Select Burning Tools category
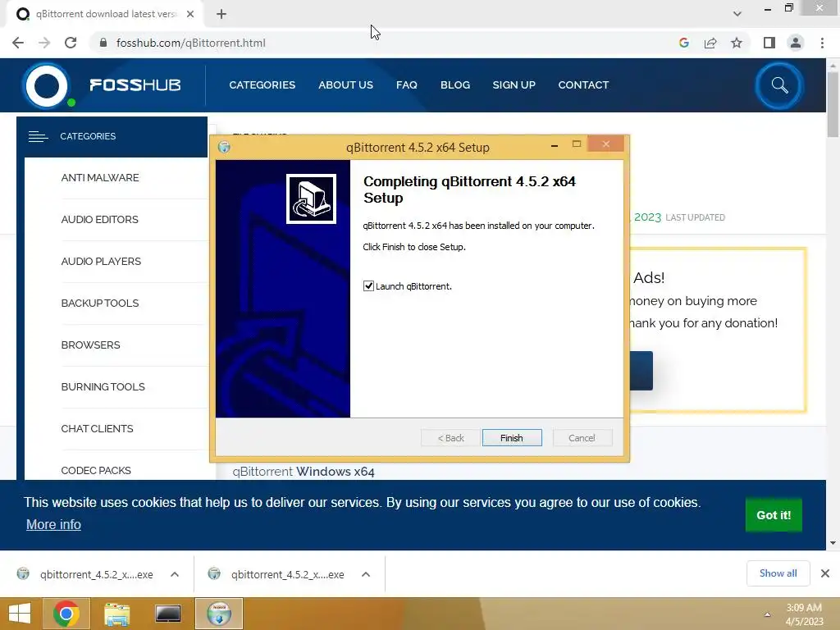The image size is (840, 630). 103,387
